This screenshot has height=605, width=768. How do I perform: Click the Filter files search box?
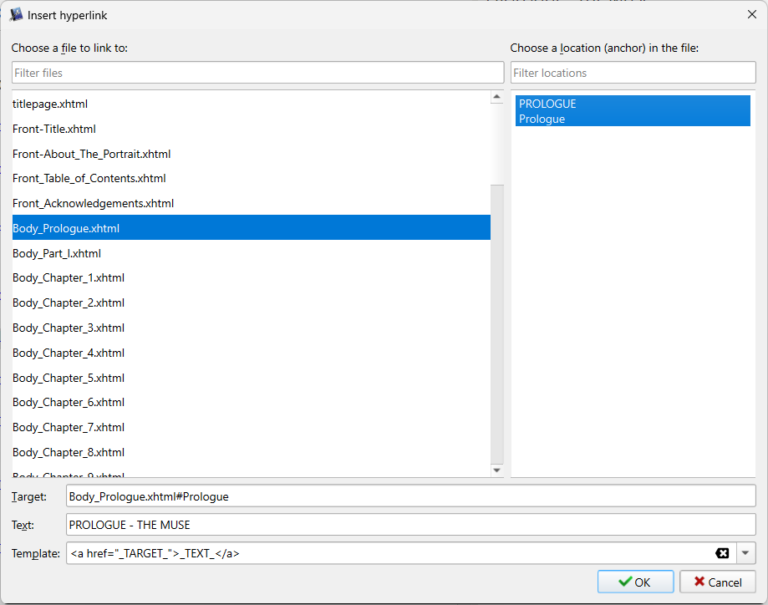click(x=257, y=73)
